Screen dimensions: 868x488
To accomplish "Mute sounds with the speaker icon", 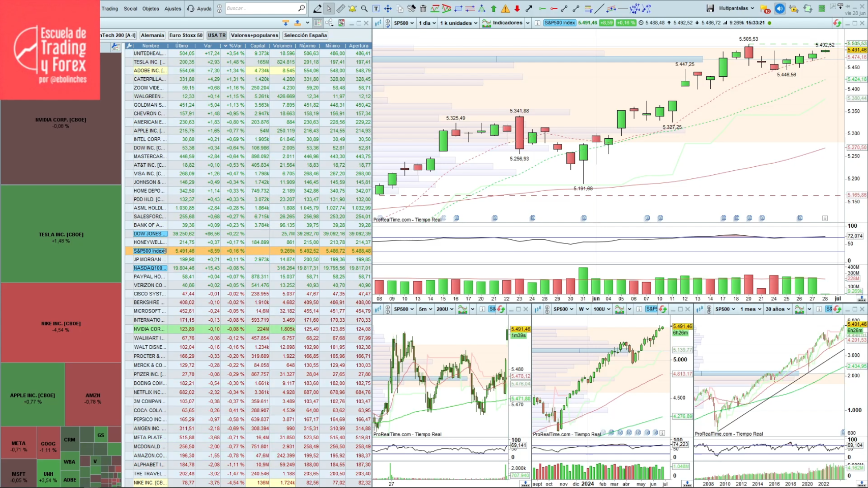I will pos(779,8).
